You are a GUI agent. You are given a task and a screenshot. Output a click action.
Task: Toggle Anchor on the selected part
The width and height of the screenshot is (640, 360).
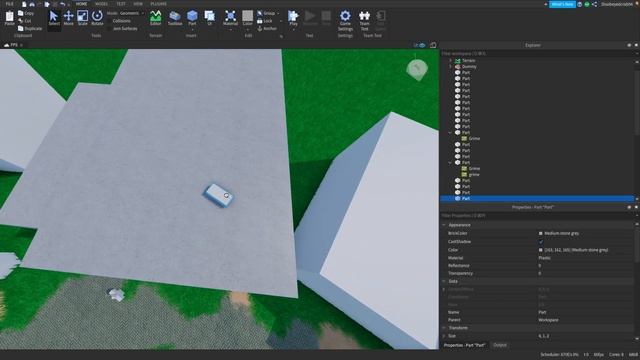[x=267, y=29]
